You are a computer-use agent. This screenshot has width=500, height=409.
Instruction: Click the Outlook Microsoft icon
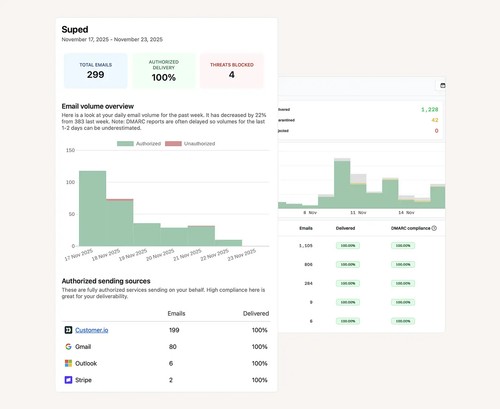[68, 363]
